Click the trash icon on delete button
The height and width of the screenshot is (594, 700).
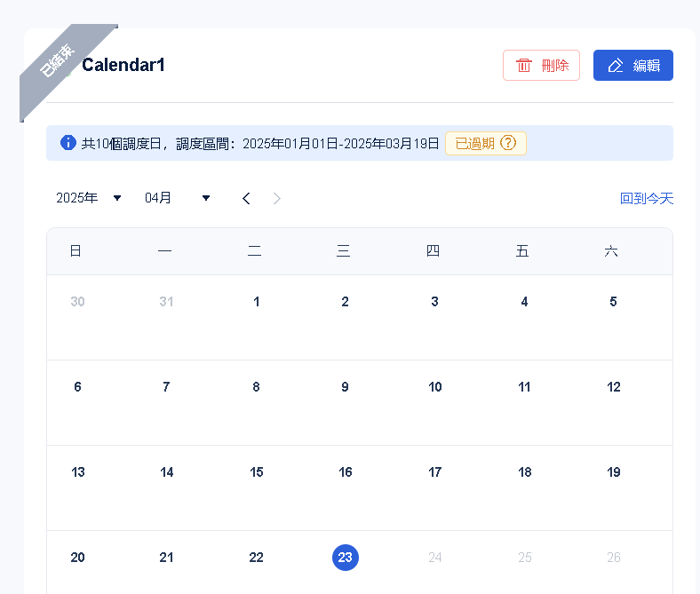(x=524, y=66)
